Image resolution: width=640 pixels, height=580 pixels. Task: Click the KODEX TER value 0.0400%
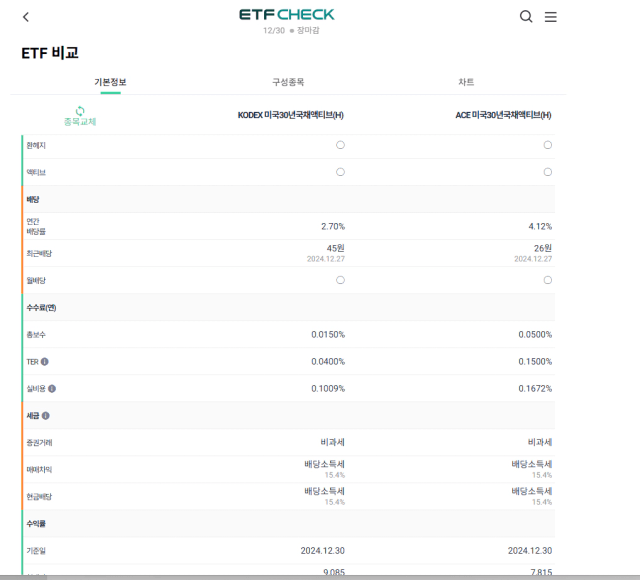point(328,362)
